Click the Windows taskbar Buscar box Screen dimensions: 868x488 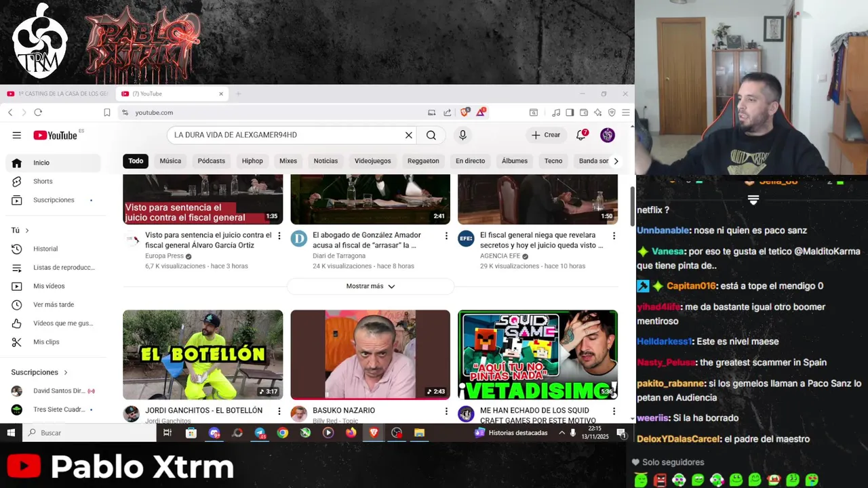(90, 432)
